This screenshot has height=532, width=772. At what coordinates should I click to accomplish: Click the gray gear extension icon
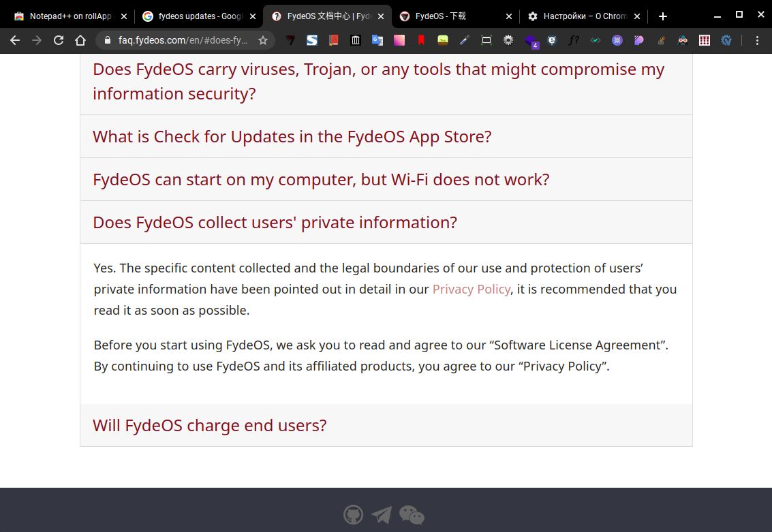pos(508,40)
